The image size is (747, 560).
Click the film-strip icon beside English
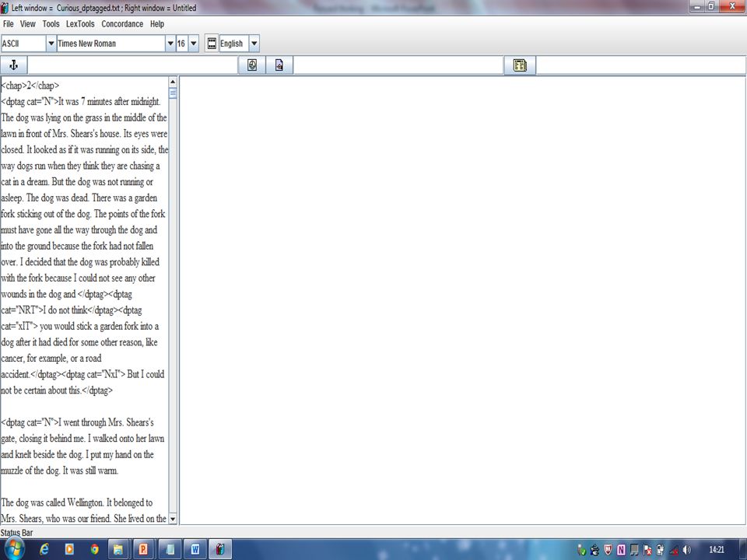pos(212,44)
